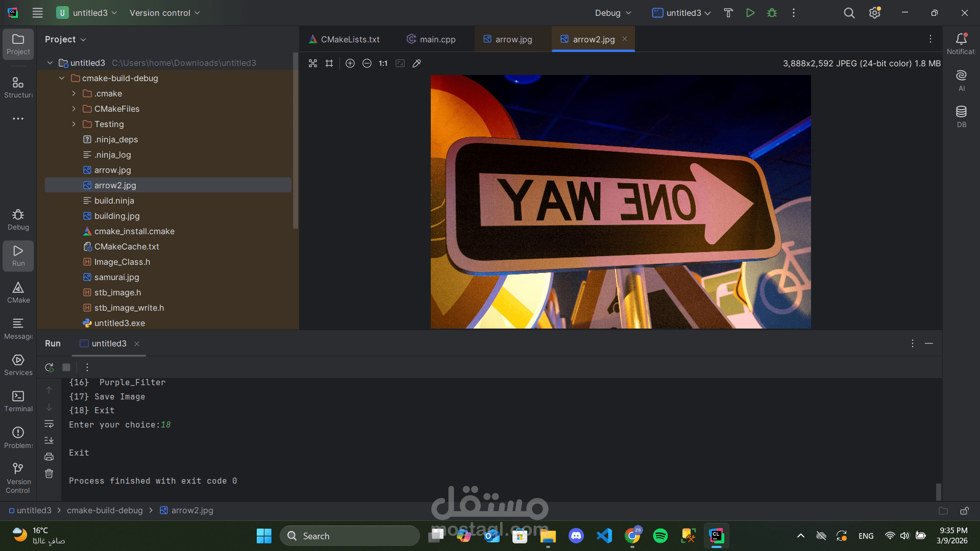Open the CMake tool window

18,292
